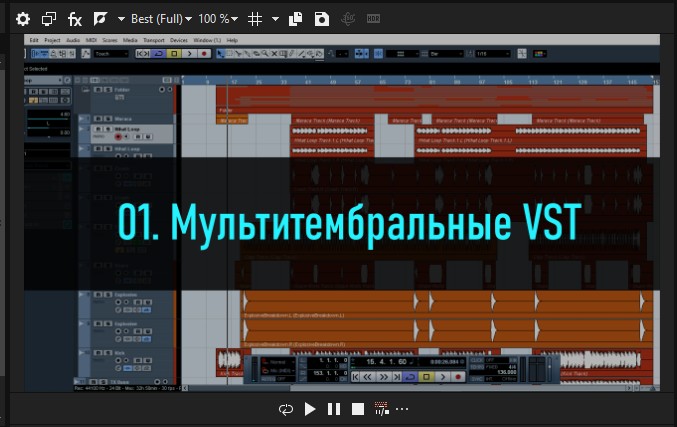This screenshot has height=427, width=677.
Task: Toggle the blue Cycle button in Cubase toolbar
Action: click(158, 54)
